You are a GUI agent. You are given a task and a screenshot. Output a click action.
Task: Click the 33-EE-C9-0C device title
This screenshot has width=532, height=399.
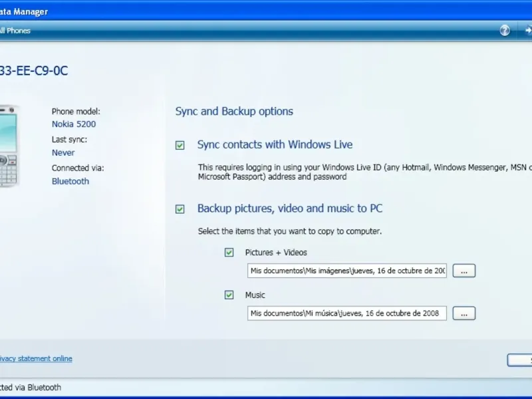click(x=34, y=70)
